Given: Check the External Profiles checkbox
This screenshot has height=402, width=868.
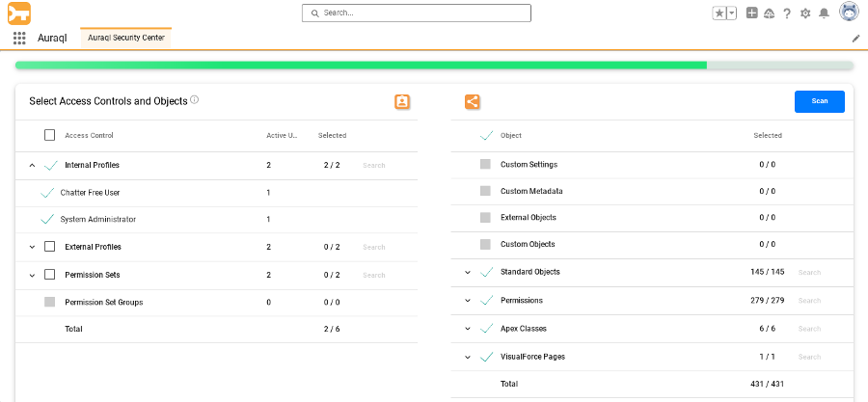Looking at the screenshot, I should pos(49,247).
